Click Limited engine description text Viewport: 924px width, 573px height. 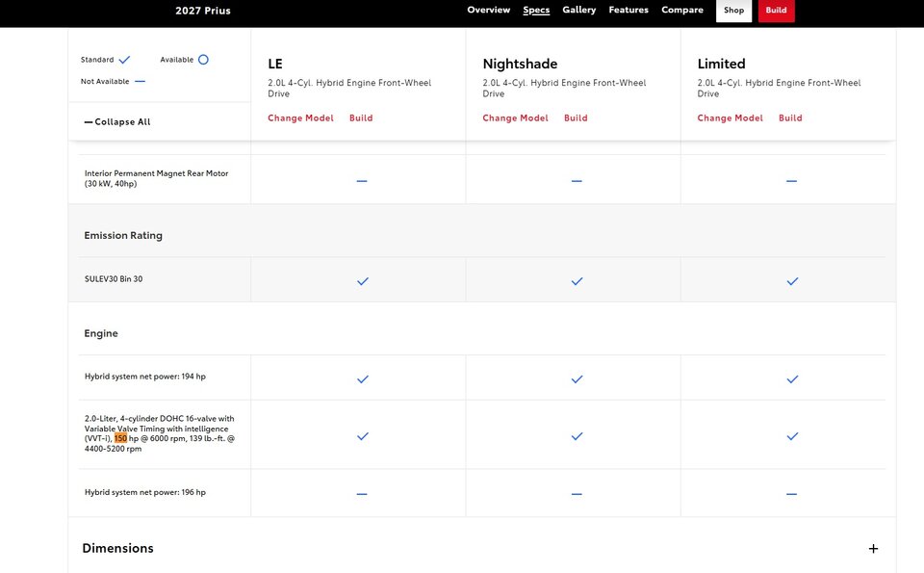[779, 88]
